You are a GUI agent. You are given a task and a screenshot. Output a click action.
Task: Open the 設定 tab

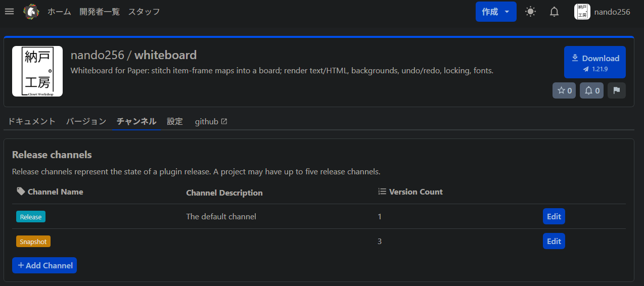(x=175, y=122)
